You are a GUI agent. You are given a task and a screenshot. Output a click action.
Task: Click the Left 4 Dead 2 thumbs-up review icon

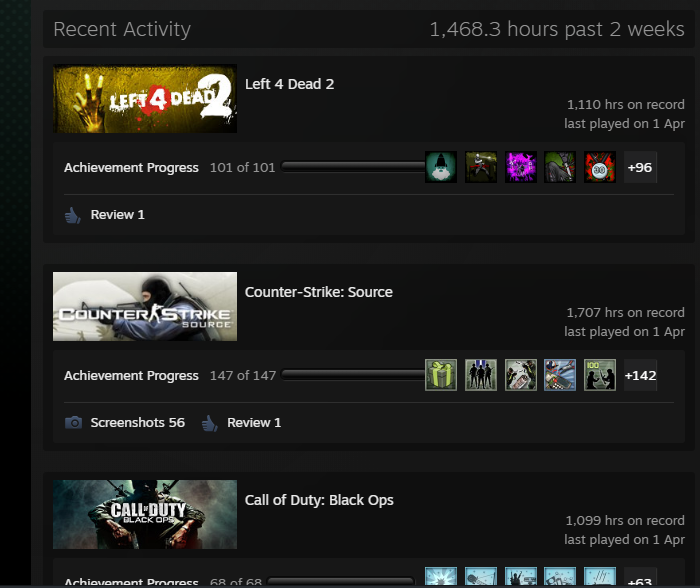[x=73, y=215]
